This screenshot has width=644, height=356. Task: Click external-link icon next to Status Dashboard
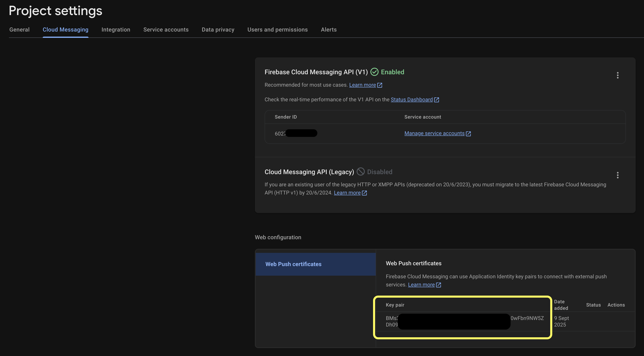pos(437,100)
